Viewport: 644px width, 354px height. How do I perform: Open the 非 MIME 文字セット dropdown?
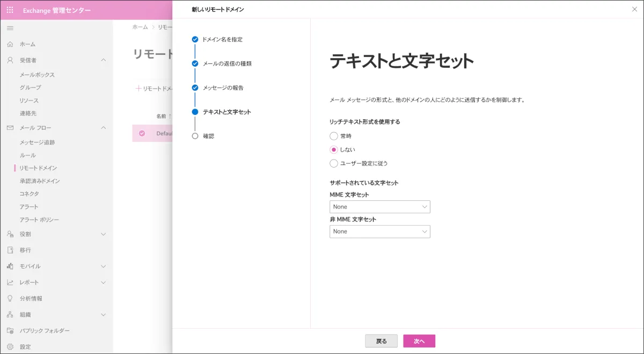[379, 232]
